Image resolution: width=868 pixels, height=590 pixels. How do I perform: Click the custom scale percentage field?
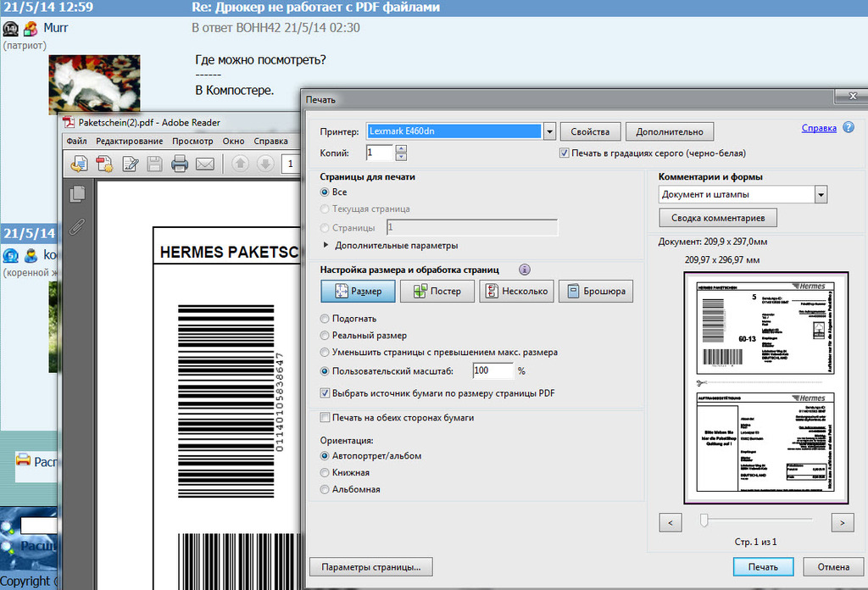click(492, 370)
